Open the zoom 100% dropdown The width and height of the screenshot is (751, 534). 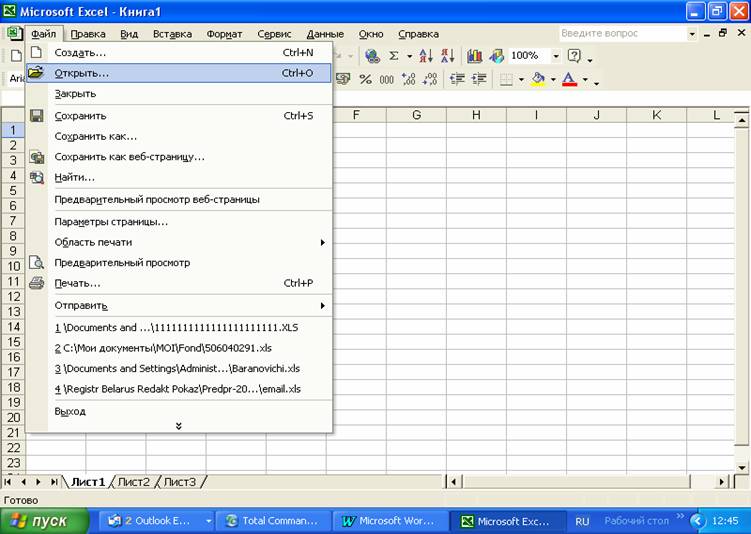(x=555, y=56)
